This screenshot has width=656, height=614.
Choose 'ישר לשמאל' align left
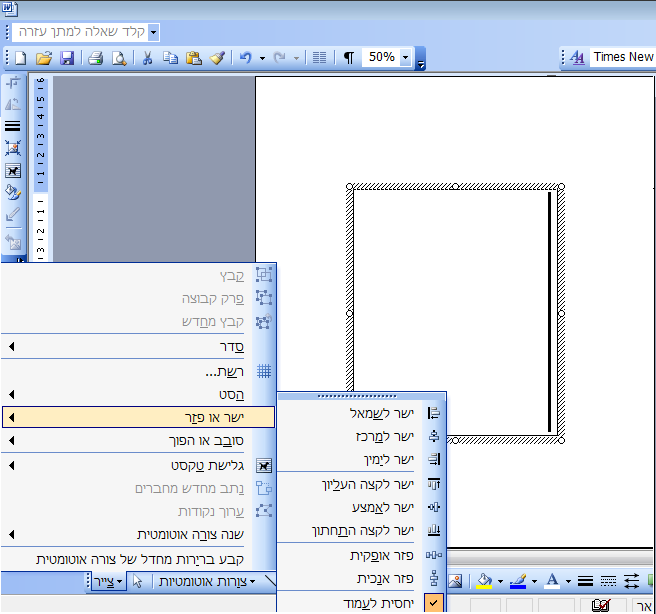coord(362,413)
